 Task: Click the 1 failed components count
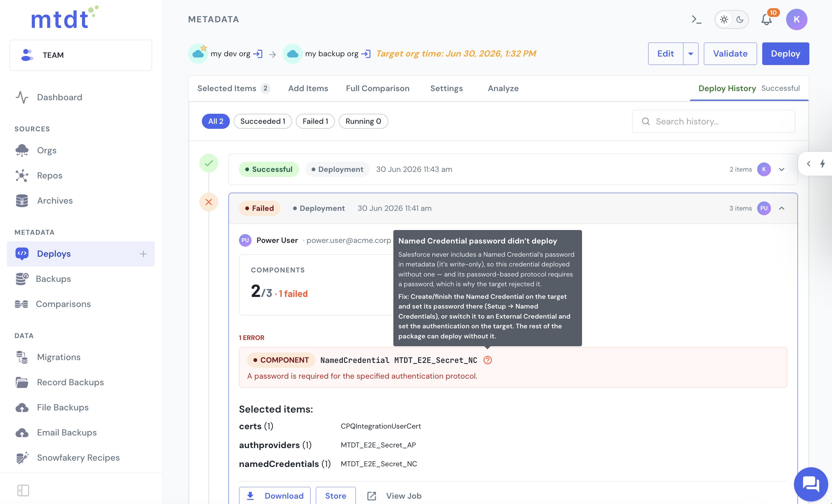(293, 294)
